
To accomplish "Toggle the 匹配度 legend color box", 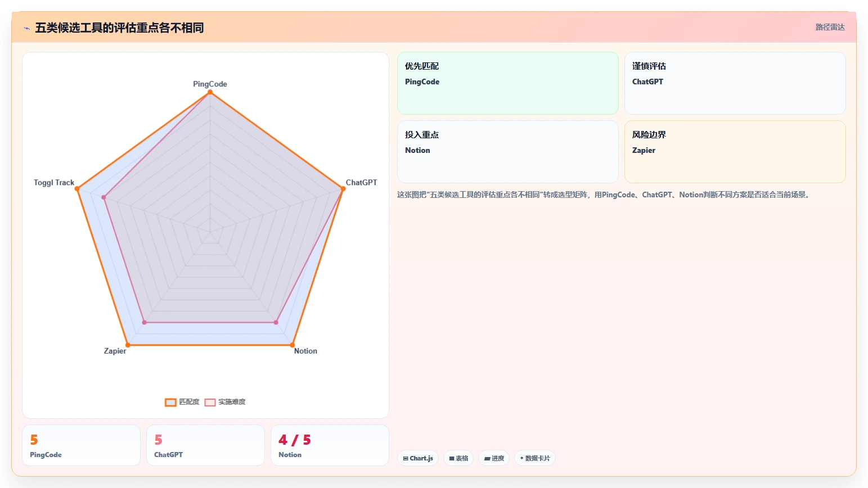I will [170, 402].
